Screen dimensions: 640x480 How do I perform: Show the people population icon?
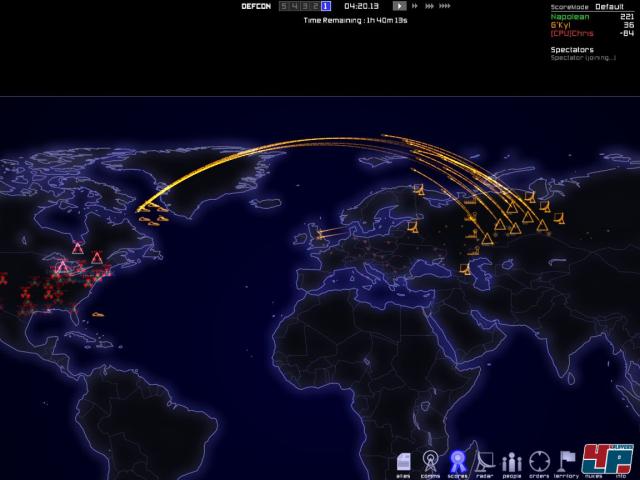(512, 464)
